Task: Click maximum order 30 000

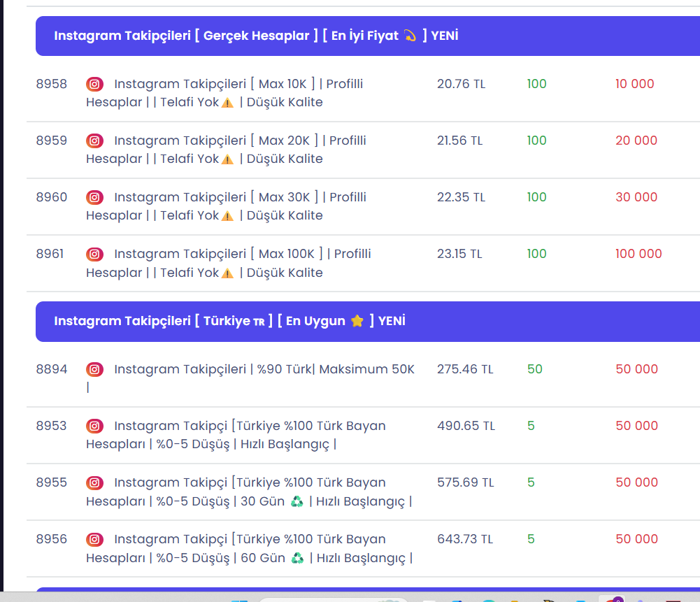Action: pyautogui.click(x=636, y=197)
